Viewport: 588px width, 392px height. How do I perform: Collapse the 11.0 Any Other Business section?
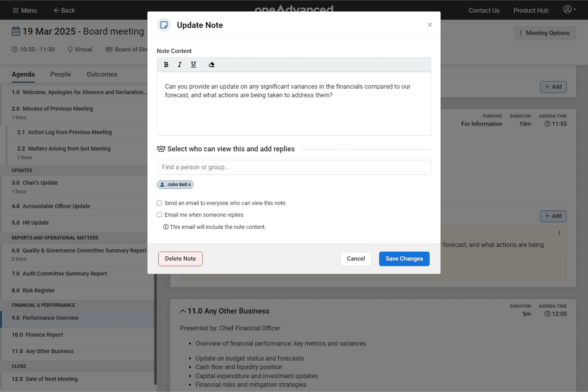183,311
